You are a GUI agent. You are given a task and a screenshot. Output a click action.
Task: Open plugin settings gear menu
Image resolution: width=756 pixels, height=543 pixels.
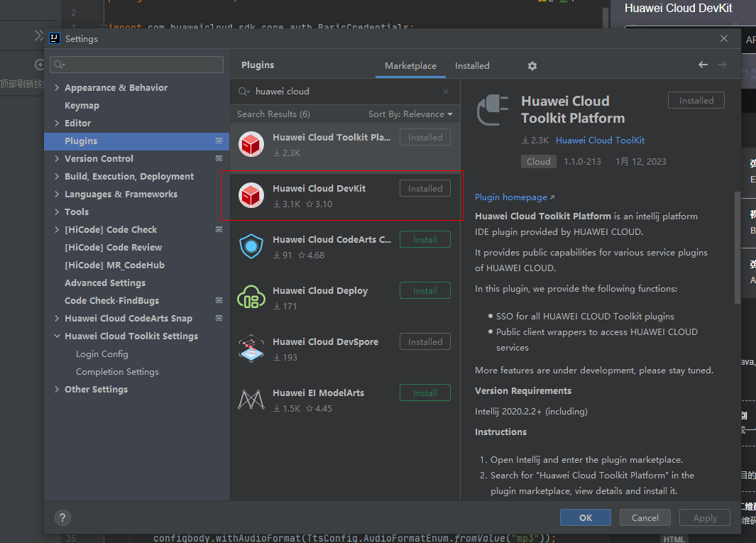[x=532, y=65]
